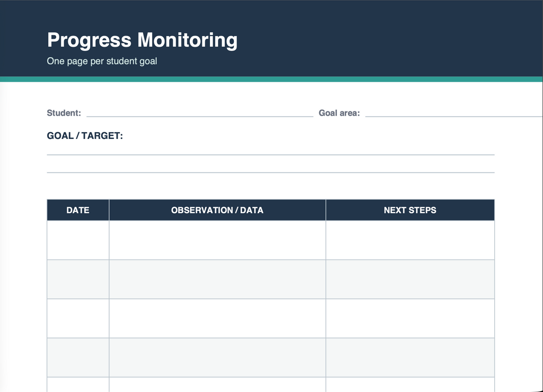
Task: Click the 'One page per student goal' subtitle
Action: tap(102, 62)
